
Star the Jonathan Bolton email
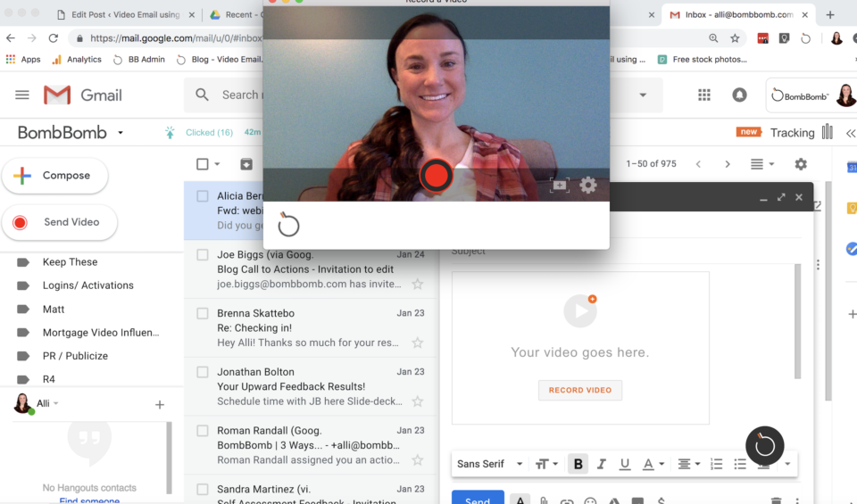click(x=418, y=401)
